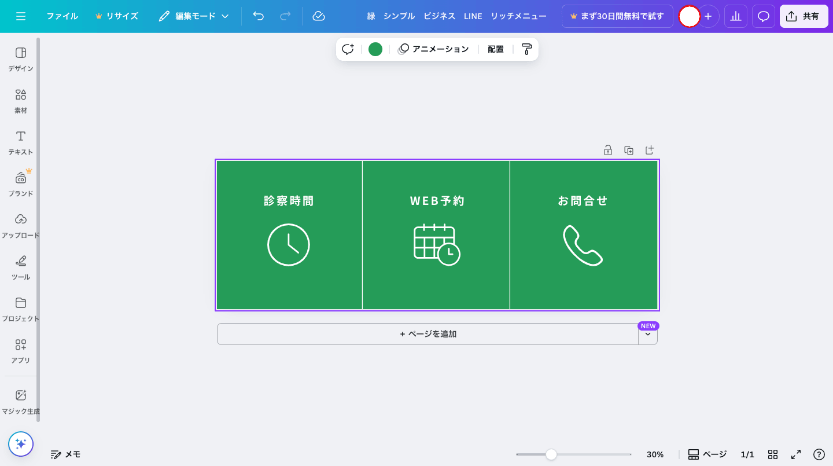Screen dimensions: 833x466
Task: Open the テキスト text panel
Action: (20, 141)
